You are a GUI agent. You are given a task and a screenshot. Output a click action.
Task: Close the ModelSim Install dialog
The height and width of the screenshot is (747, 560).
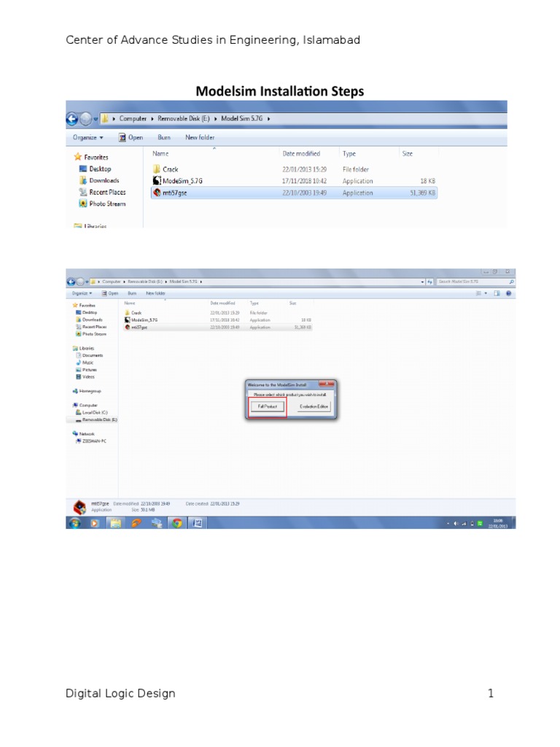click(x=326, y=384)
